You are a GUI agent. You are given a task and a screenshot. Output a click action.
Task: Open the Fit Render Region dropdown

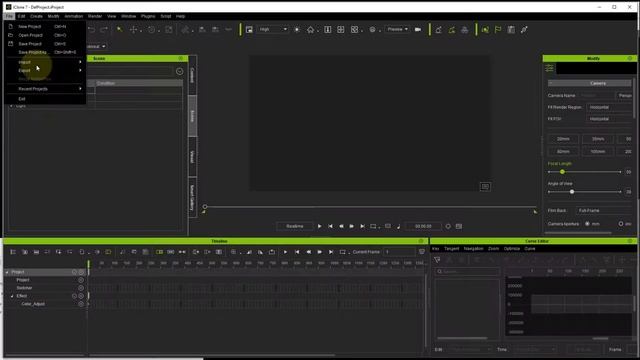pyautogui.click(x=609, y=107)
